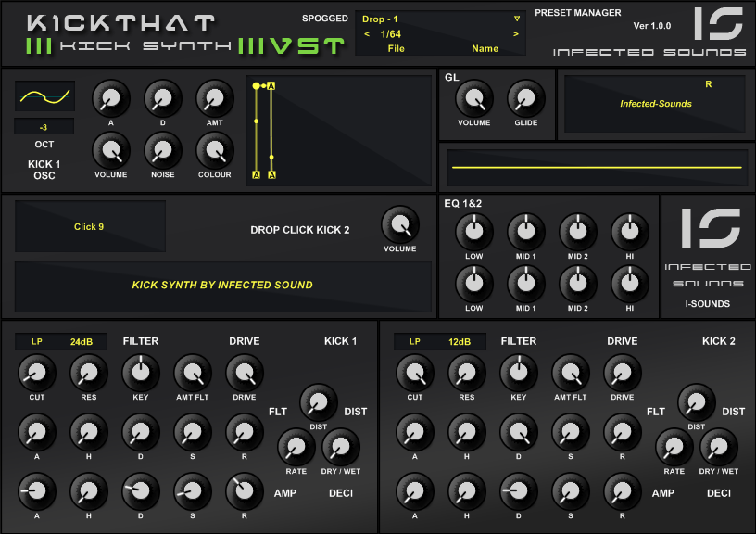Adjust Kick 1 AMP envelope A knob

[x=37, y=491]
